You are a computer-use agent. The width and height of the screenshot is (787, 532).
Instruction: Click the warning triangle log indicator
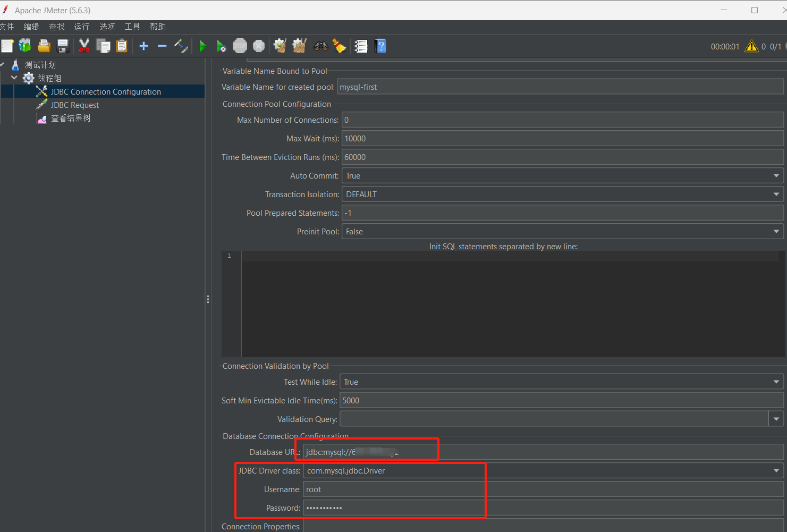[x=751, y=46]
